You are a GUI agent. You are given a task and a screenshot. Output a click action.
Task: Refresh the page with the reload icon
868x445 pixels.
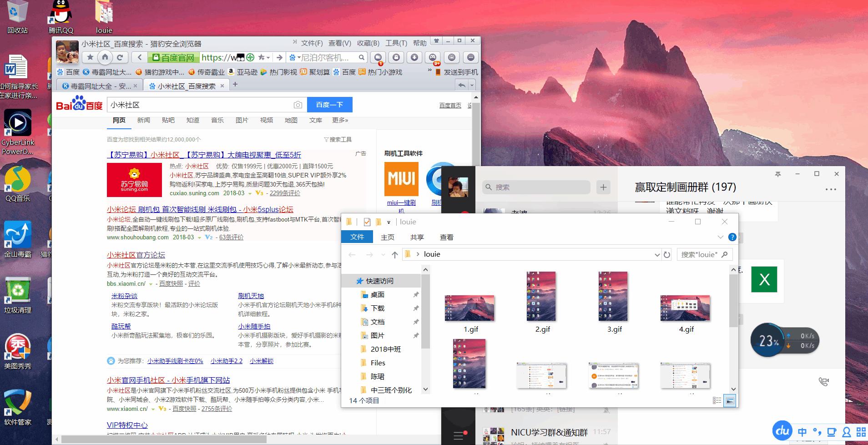point(119,57)
